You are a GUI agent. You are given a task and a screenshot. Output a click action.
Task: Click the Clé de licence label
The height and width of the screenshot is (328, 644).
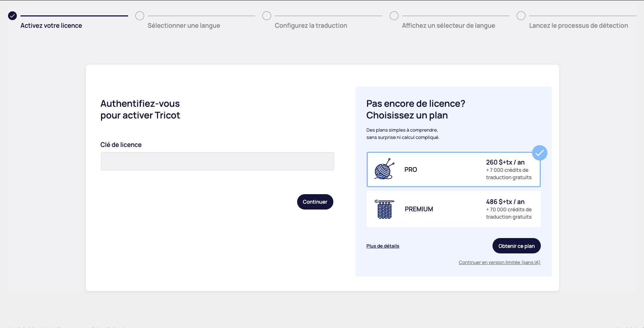tap(121, 145)
